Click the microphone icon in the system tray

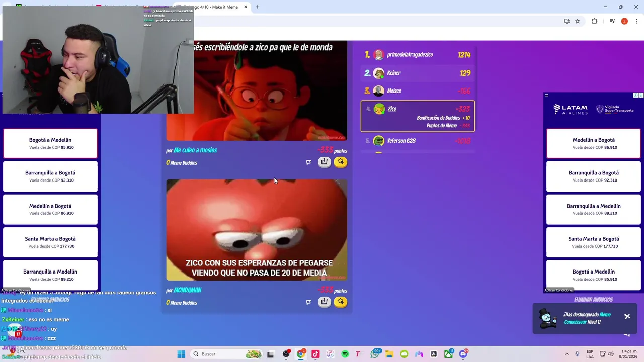[577, 354]
